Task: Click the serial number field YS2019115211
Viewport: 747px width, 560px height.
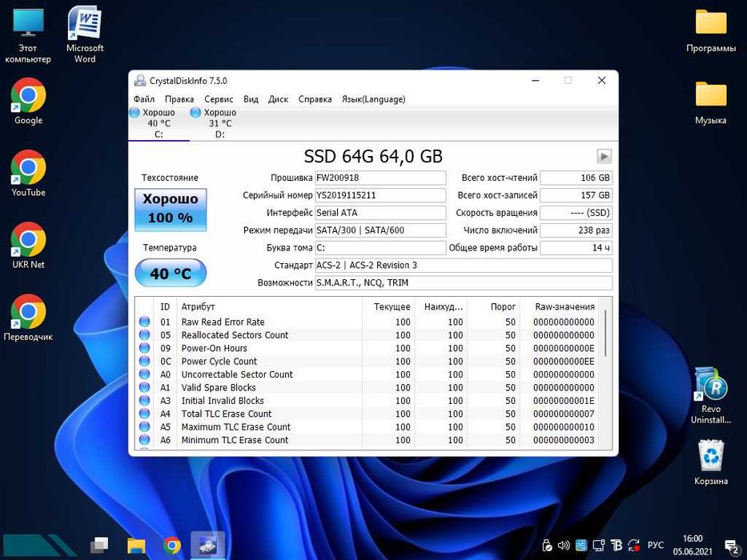Action: (x=380, y=195)
